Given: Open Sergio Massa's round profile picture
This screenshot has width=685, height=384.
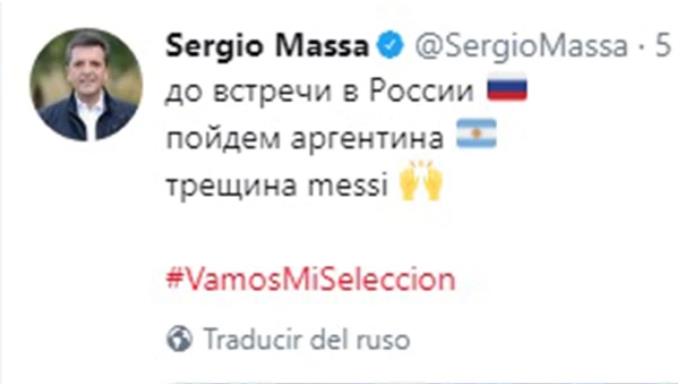Looking at the screenshot, I should coord(86,85).
